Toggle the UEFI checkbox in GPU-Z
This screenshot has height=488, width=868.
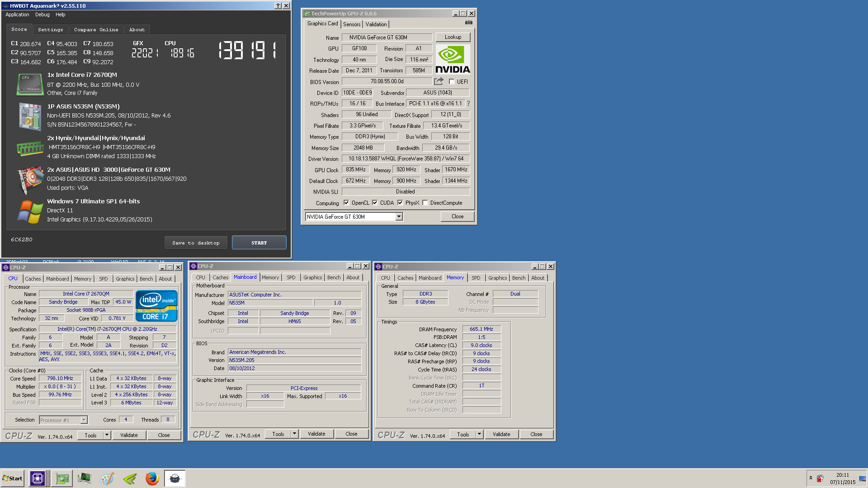[x=452, y=82]
